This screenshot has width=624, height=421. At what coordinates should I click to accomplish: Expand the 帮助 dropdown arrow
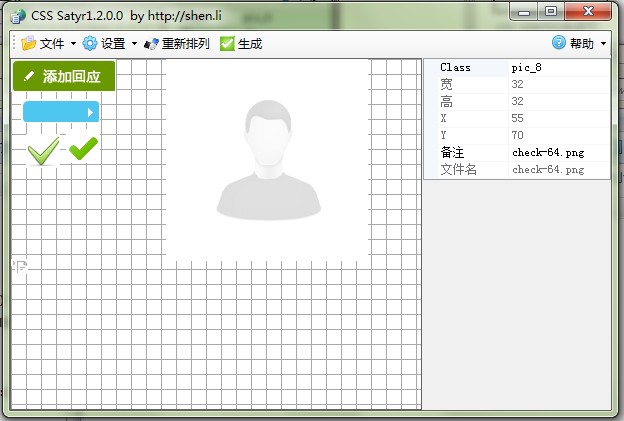coord(603,43)
